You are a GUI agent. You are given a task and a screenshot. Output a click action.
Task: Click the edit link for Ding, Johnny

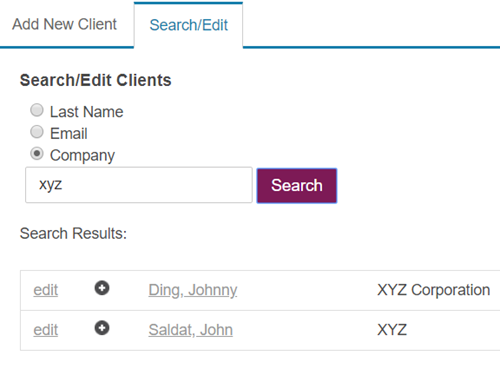click(x=46, y=290)
